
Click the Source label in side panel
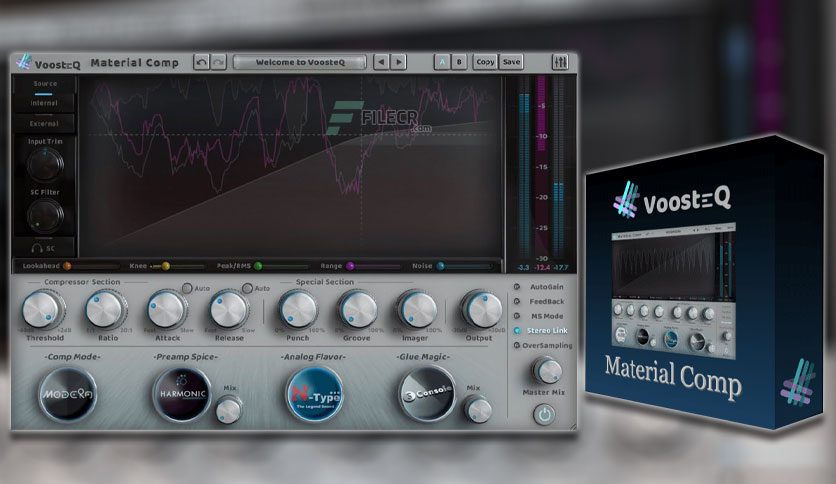coord(45,84)
